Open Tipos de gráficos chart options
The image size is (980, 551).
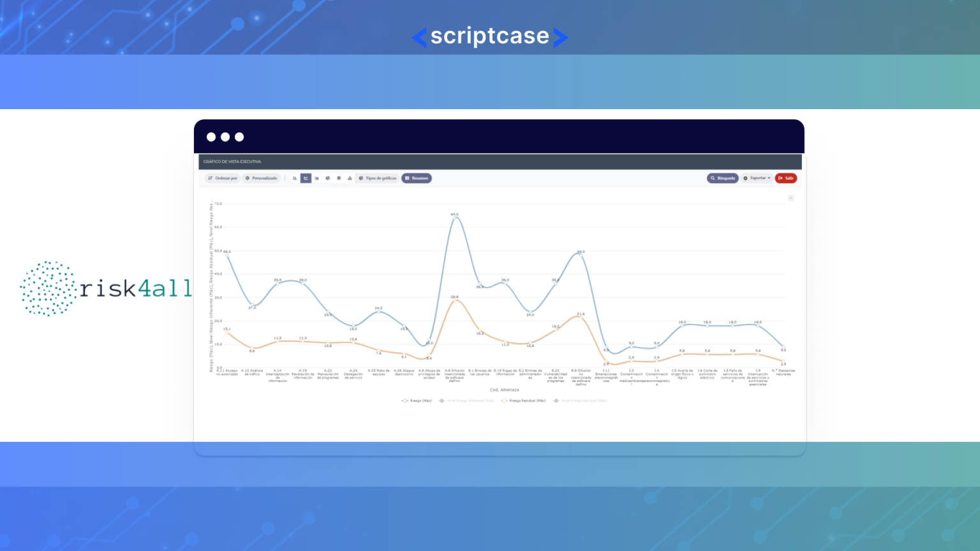click(x=378, y=179)
